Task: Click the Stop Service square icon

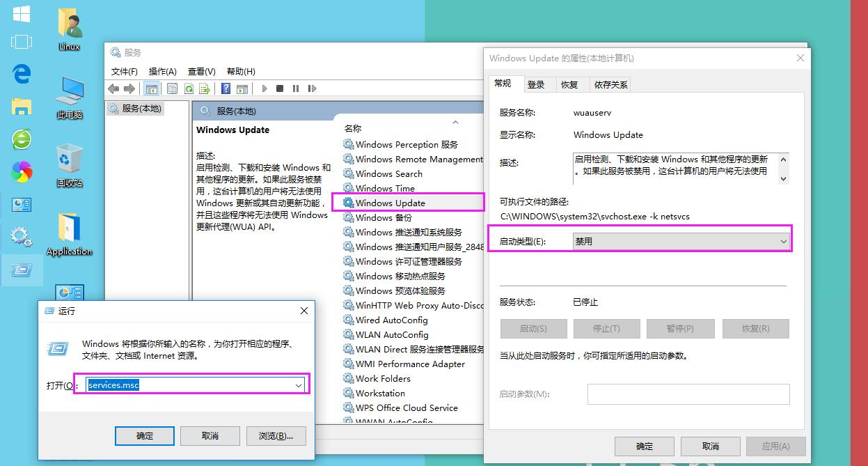Action: click(x=280, y=88)
